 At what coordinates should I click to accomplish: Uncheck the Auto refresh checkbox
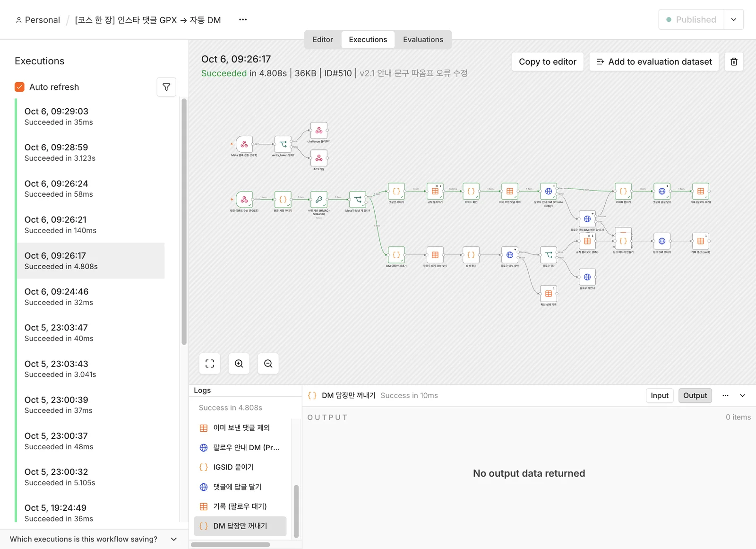tap(19, 87)
